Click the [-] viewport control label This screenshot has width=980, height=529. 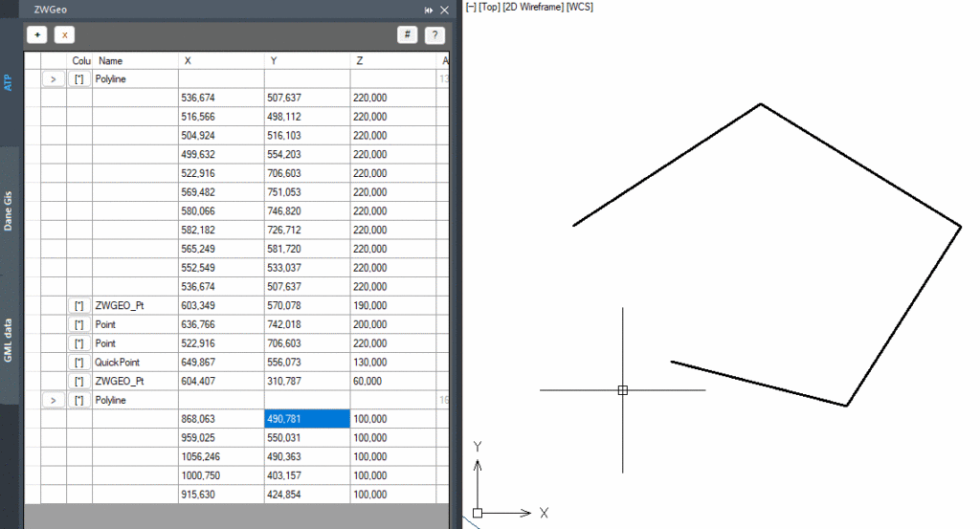471,7
